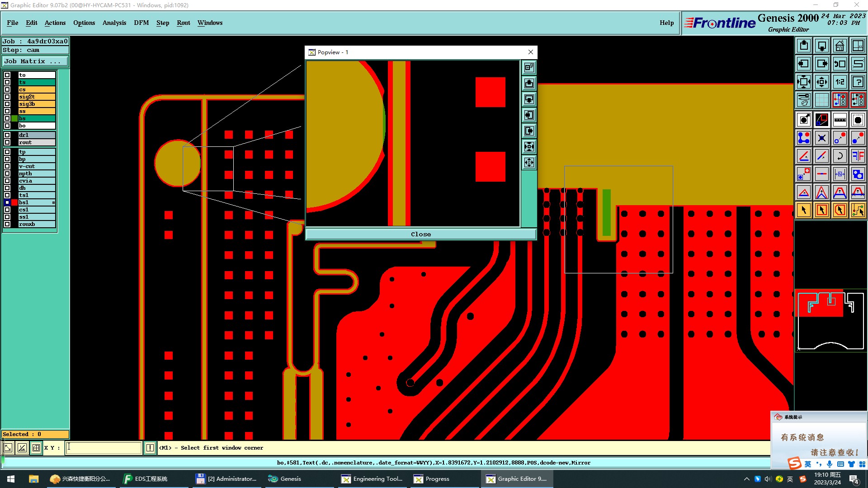Click pan-left icon in Popview toolbar
Image resolution: width=868 pixels, height=488 pixels.
[529, 115]
